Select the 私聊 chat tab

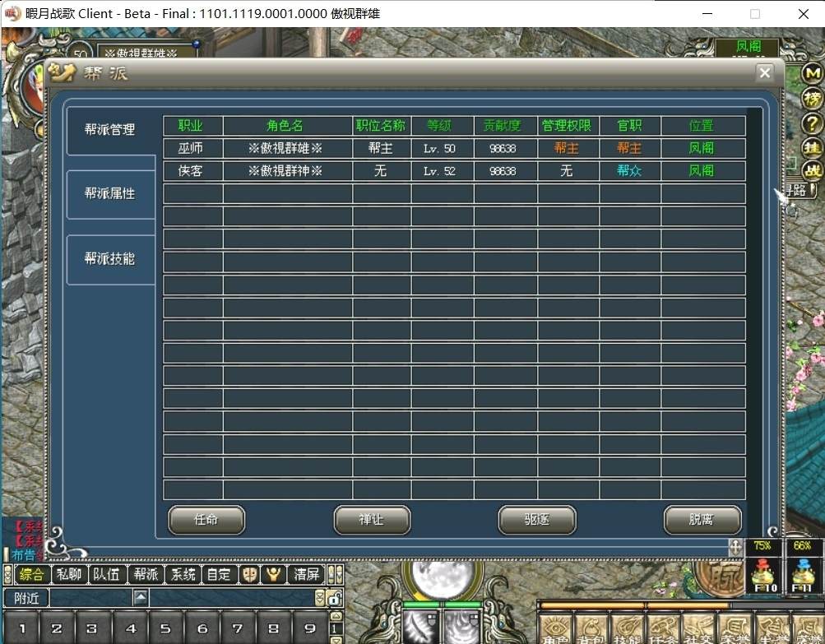[69, 574]
